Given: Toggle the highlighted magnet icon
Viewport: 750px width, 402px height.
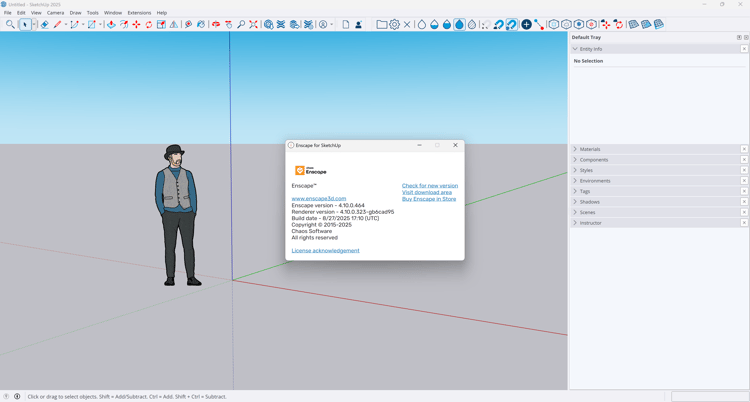Looking at the screenshot, I should pyautogui.click(x=511, y=24).
